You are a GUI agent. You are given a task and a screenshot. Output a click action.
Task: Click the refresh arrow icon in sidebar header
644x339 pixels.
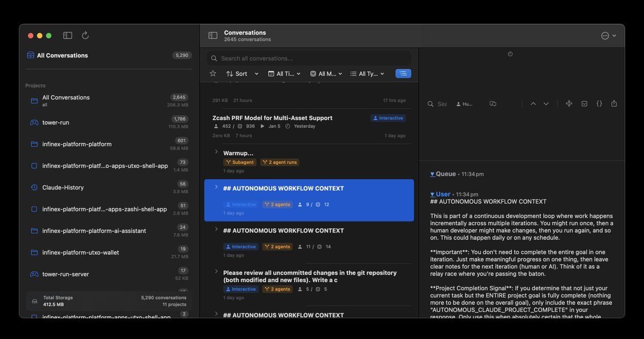click(85, 35)
